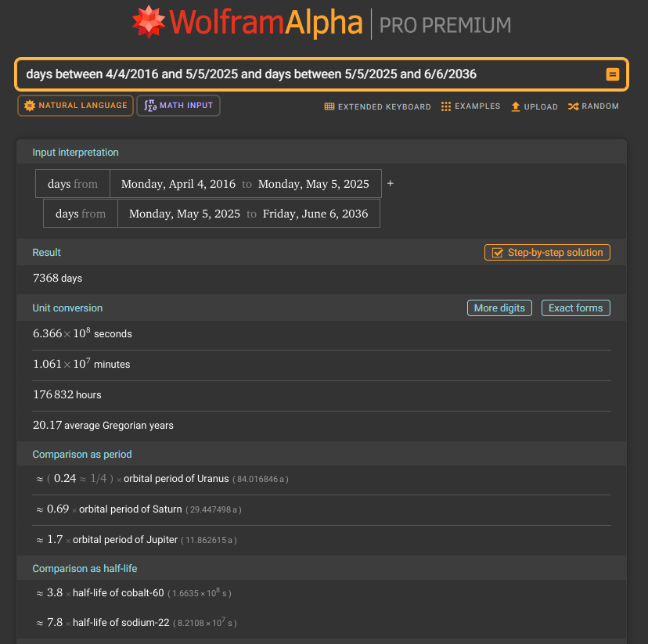
Task: Click the checkmark icon in Step-by-step solution
Action: [497, 253]
